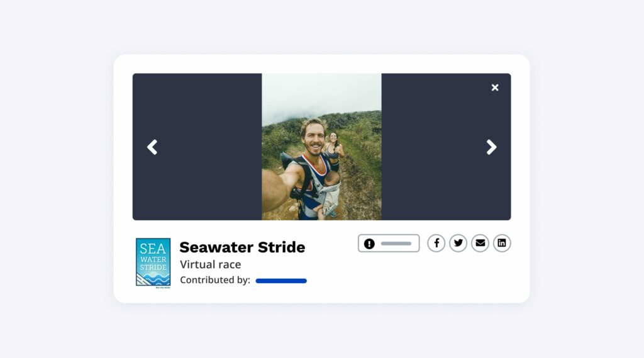This screenshot has width=644, height=358.
Task: Share the photo on Twitter
Action: (458, 243)
